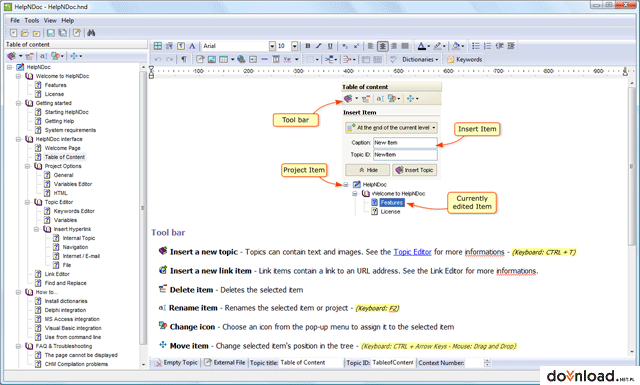The height and width of the screenshot is (385, 640).
Task: Open the font size dropdown showing 10
Action: point(294,46)
